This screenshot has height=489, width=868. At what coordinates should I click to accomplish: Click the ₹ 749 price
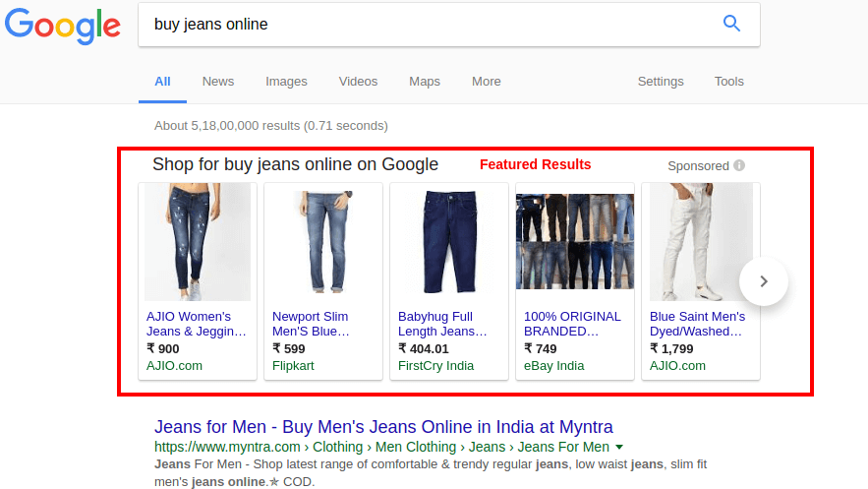541,349
